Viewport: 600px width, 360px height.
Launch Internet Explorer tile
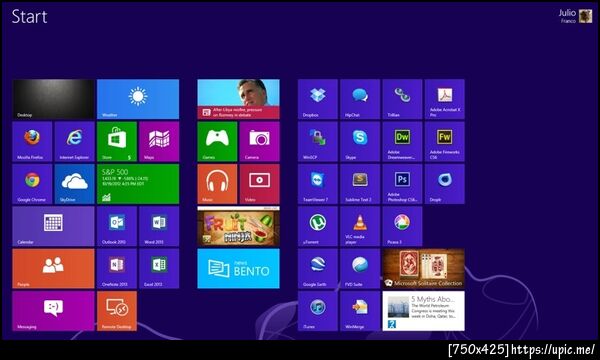pos(75,142)
